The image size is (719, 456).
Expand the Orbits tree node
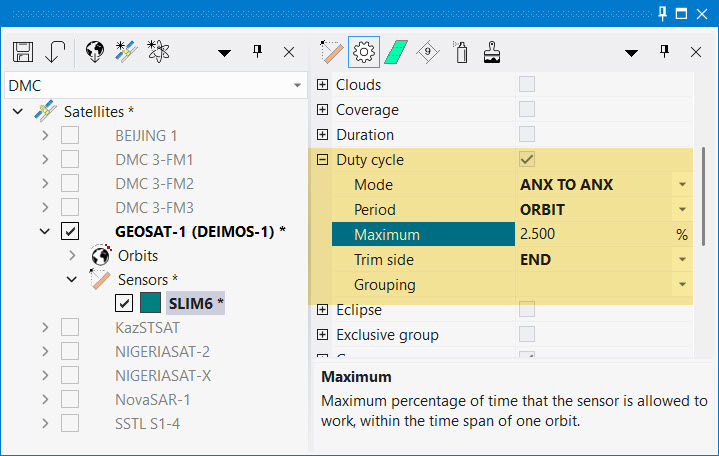point(73,256)
